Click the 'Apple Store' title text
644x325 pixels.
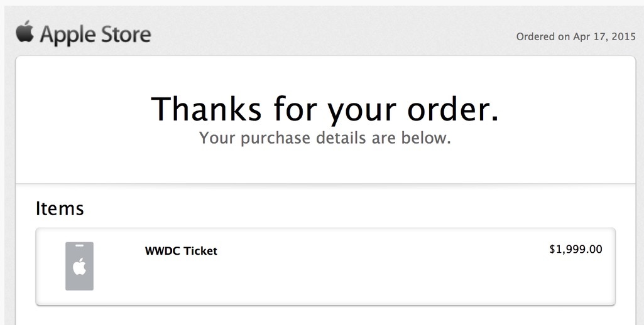click(x=96, y=35)
